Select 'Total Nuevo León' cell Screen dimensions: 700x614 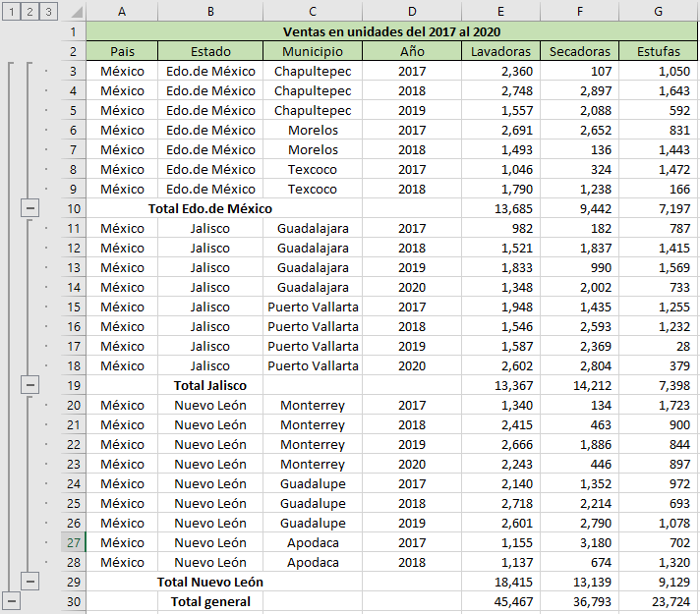[210, 582]
